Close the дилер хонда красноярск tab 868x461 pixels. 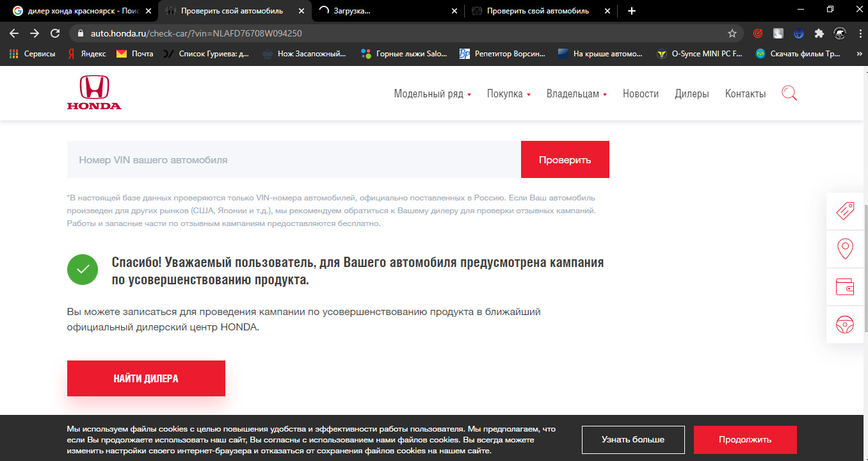coord(149,11)
